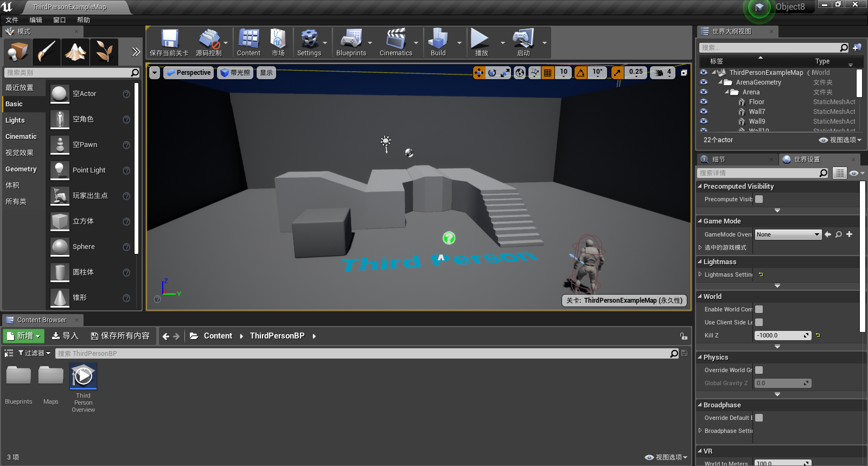Toggle rotation snap triangle icon
This screenshot has width=868, height=466.
pos(580,73)
